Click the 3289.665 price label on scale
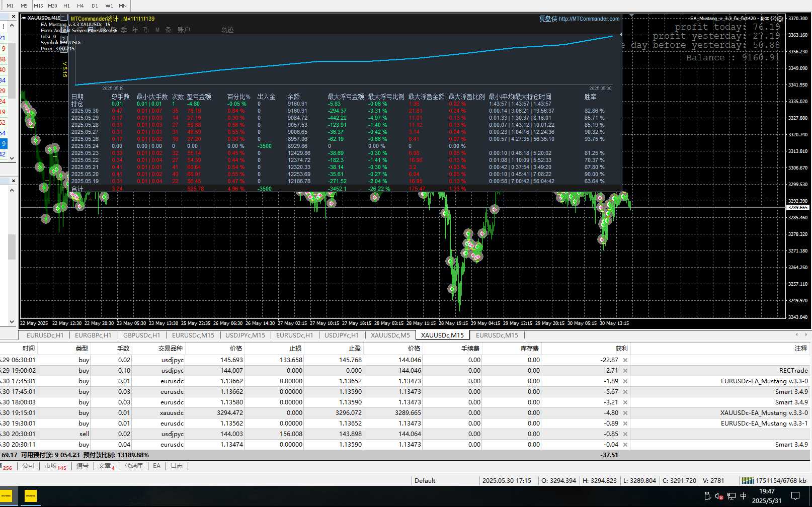 click(798, 207)
